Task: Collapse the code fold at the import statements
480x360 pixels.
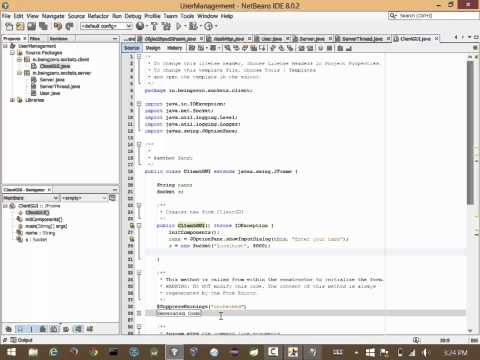Action: coord(139,104)
